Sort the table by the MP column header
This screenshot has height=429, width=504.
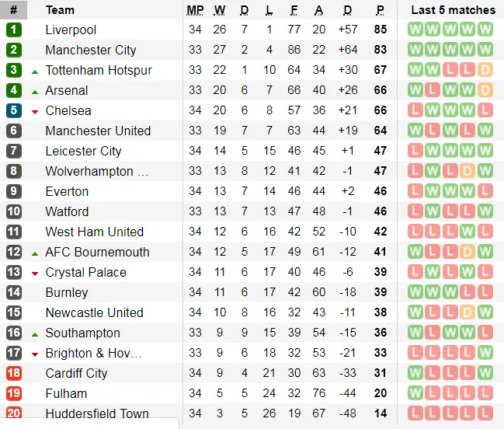coord(194,10)
